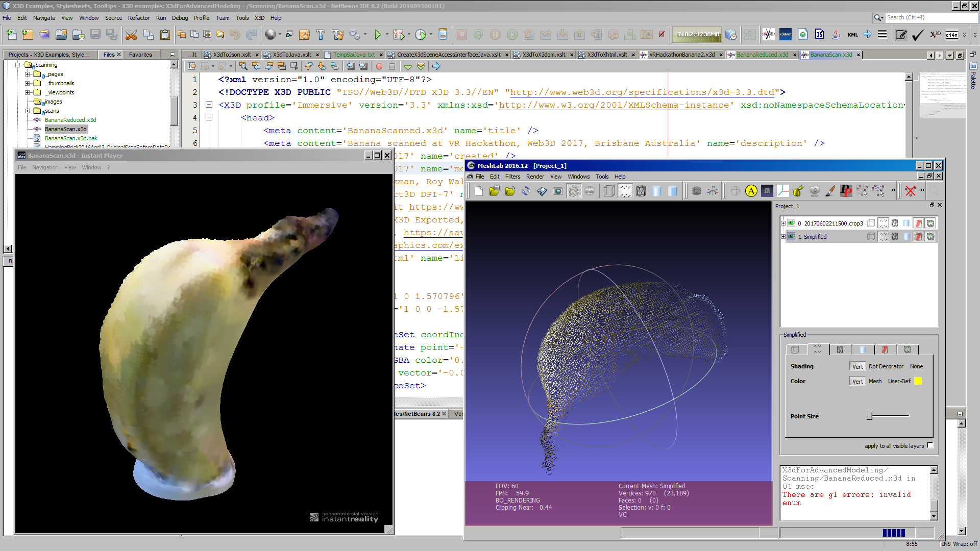Viewport: 980px width, 551px height.
Task: Toggle MeshLab points rendering mode icon
Action: pos(625,191)
